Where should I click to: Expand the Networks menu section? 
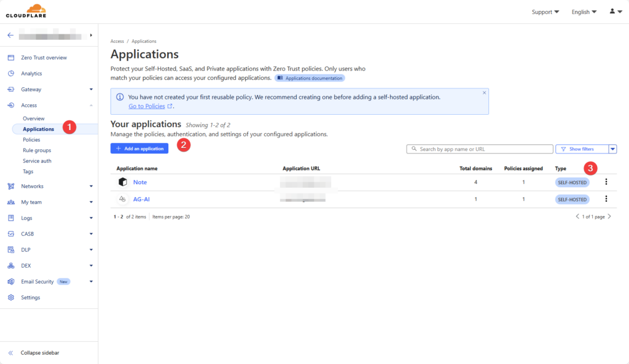91,187
